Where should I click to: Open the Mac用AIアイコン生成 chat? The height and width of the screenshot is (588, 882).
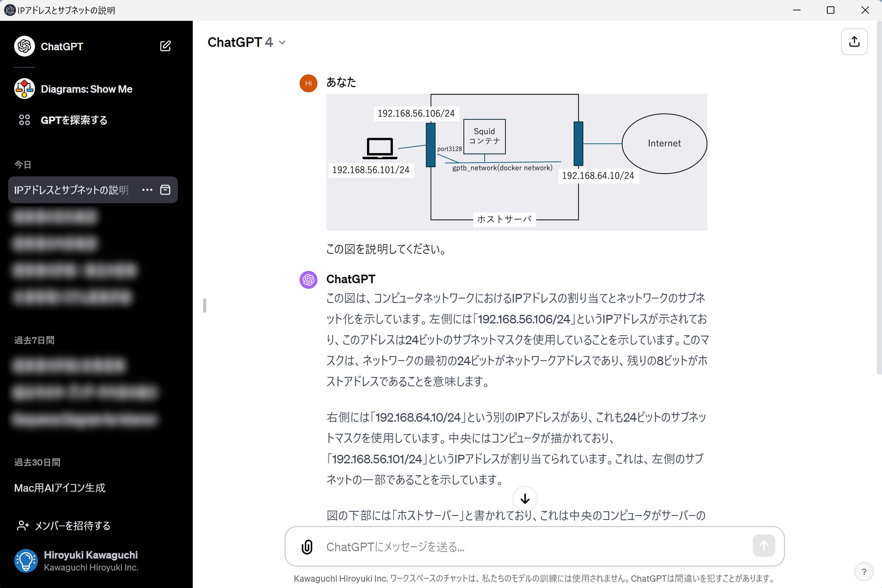point(60,488)
